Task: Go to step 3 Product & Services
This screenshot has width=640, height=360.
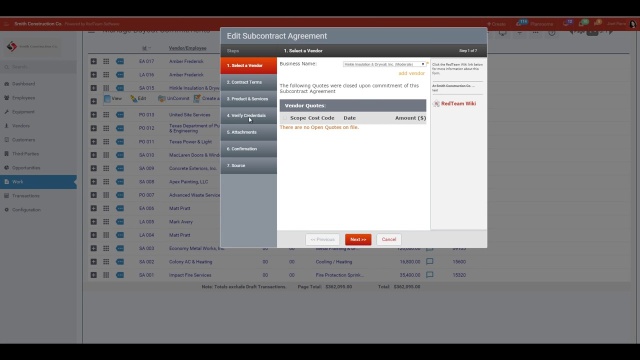Action: tap(249, 99)
